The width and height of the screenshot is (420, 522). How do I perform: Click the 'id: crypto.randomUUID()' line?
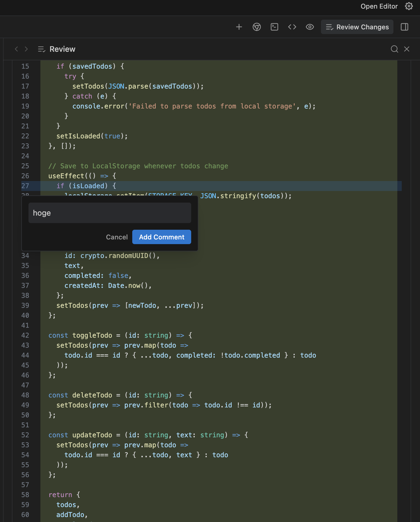click(112, 256)
